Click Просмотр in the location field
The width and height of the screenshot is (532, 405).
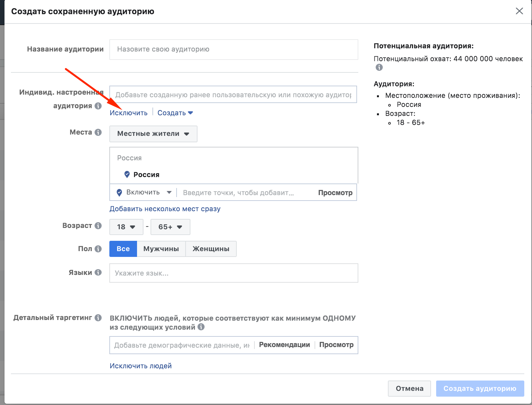point(335,193)
